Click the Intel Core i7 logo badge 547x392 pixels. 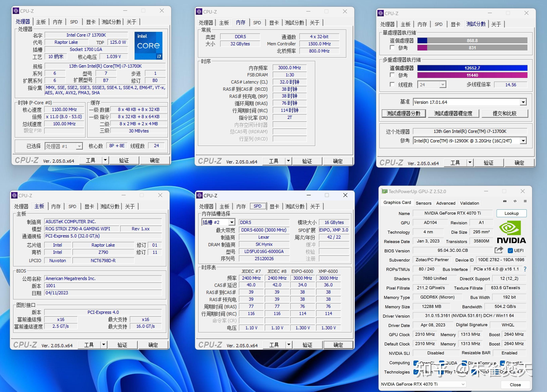[x=148, y=46]
